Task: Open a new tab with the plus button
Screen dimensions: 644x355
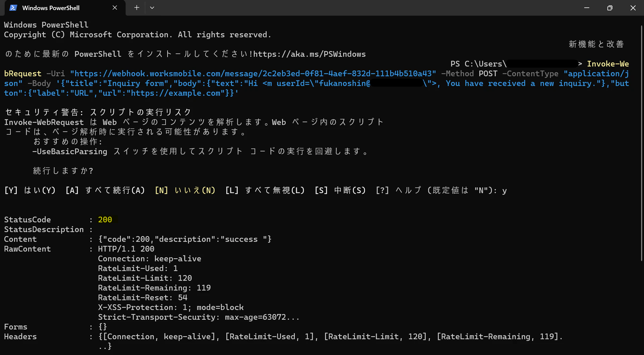Action: tap(137, 8)
